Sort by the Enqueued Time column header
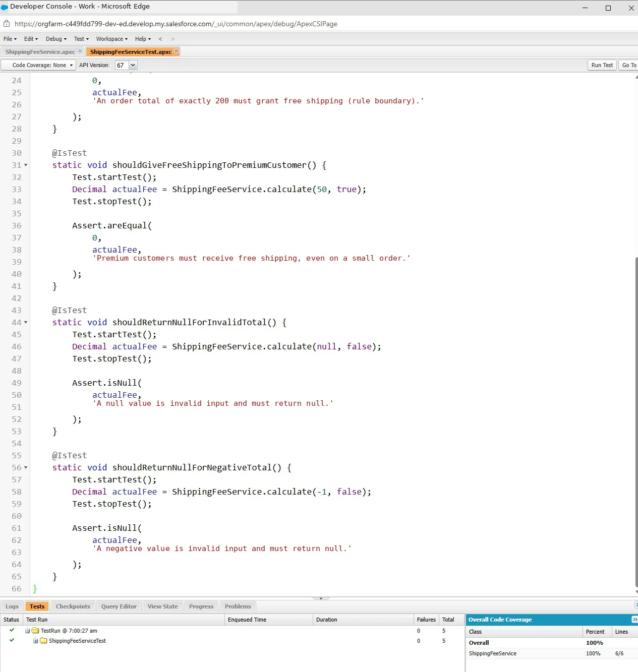The height and width of the screenshot is (672, 638). pos(269,620)
